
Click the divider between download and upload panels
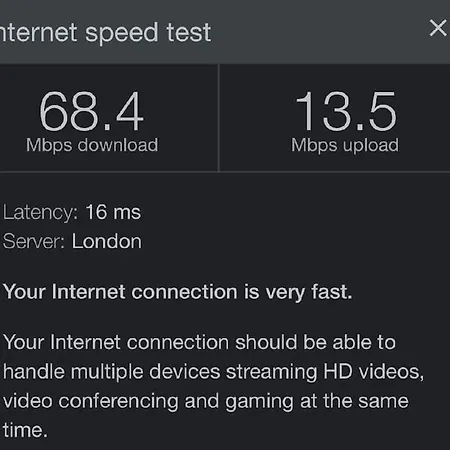click(219, 118)
